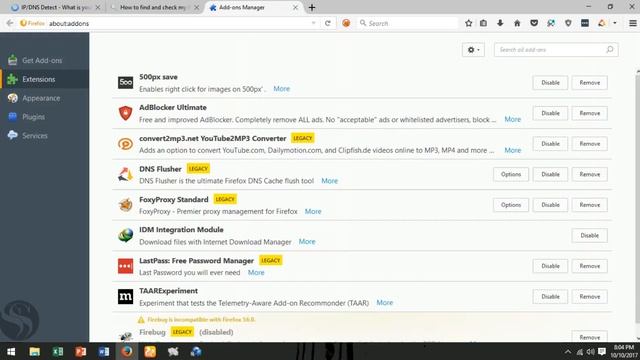The image size is (640, 360).
Task: Click the IDM Integration Module globe icon
Action: point(125,235)
